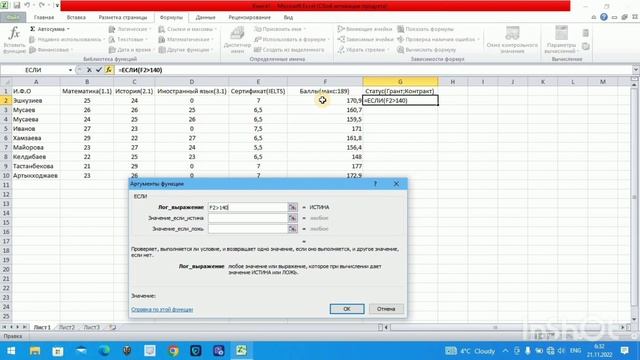Confirm formula entry checkmark in formula bar

pos(99,70)
